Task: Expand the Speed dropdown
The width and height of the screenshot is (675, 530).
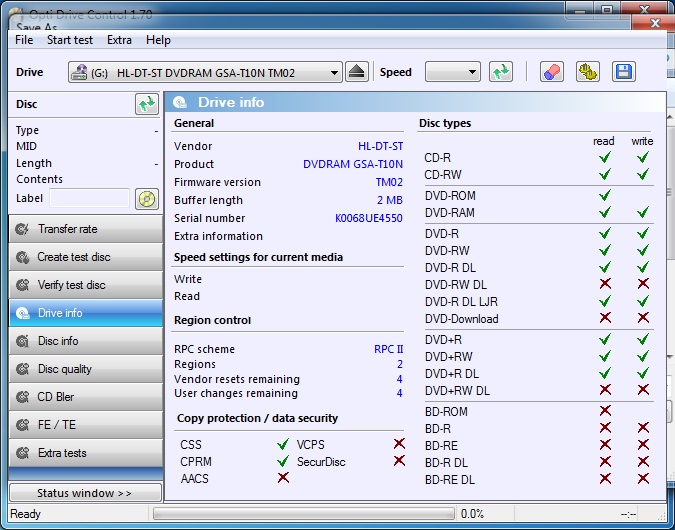Action: 452,72
